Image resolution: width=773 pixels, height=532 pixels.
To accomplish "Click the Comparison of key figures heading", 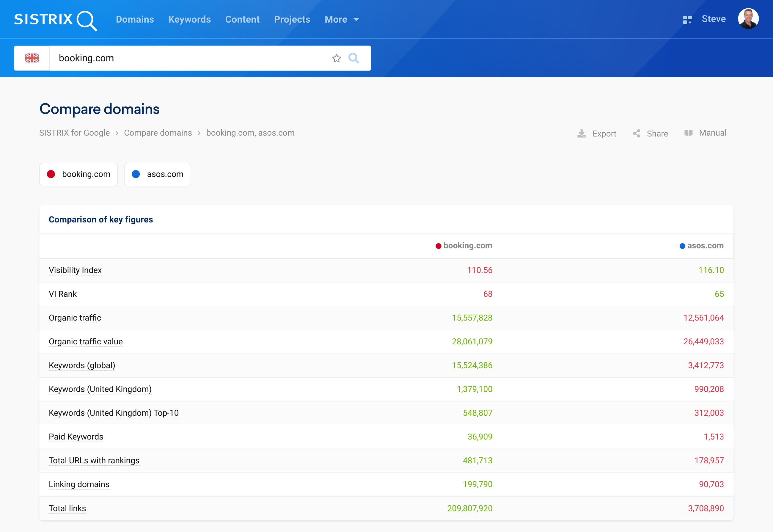I will 100,219.
